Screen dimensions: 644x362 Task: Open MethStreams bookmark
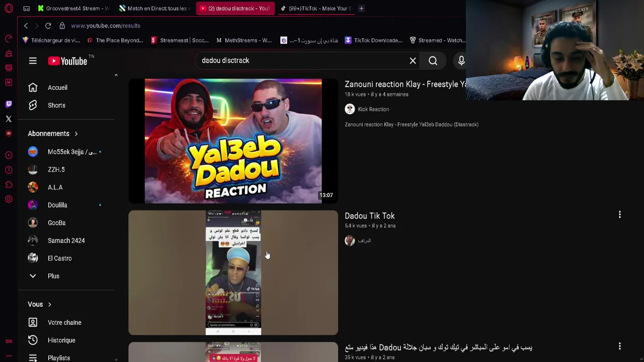(244, 40)
